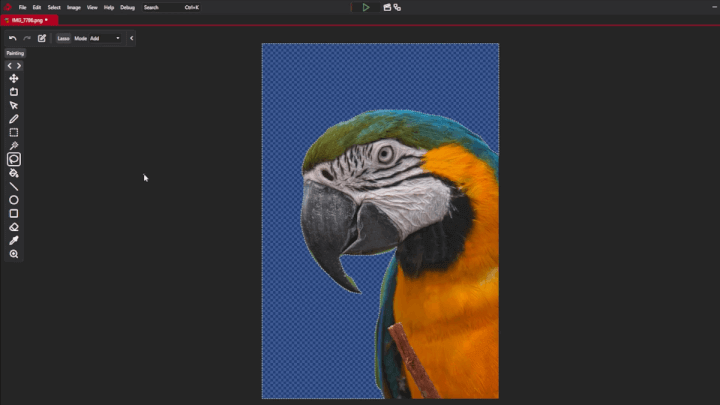Select the Line tool
The image size is (720, 405).
pyautogui.click(x=14, y=186)
